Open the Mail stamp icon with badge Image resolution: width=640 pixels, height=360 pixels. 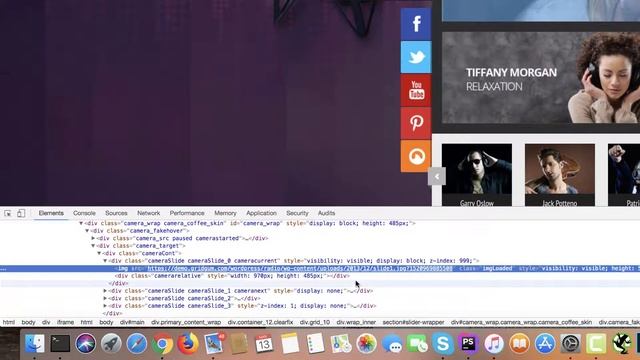(213, 344)
